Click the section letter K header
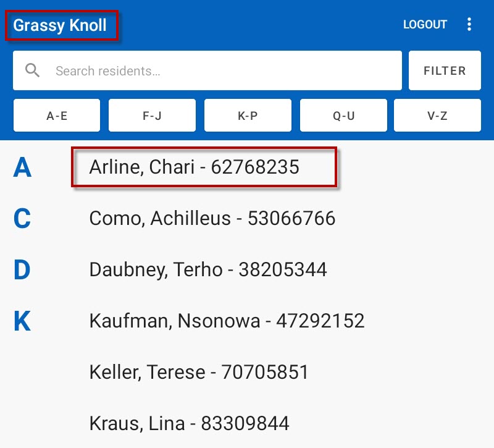This screenshot has height=448, width=494. (22, 321)
